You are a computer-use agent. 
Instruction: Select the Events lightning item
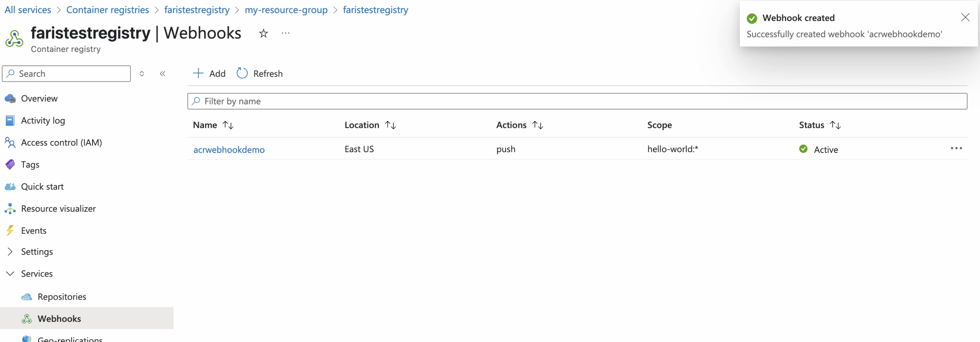tap(33, 231)
